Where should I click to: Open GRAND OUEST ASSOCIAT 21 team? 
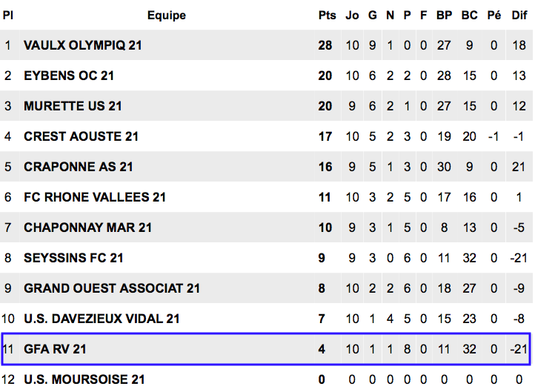[112, 288]
